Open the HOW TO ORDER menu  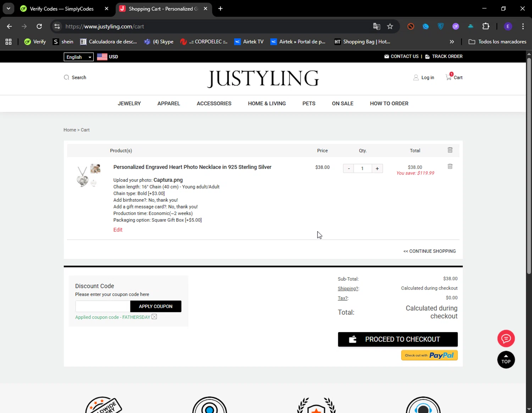click(389, 104)
